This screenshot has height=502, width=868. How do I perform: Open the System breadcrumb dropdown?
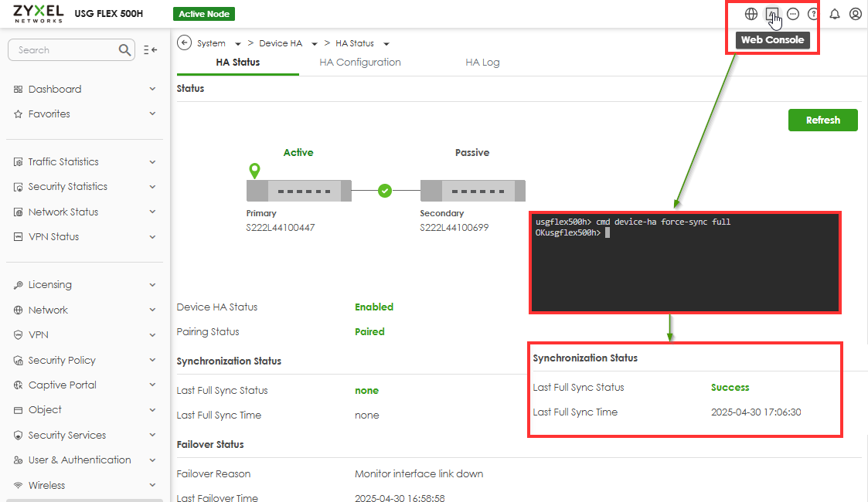(238, 44)
